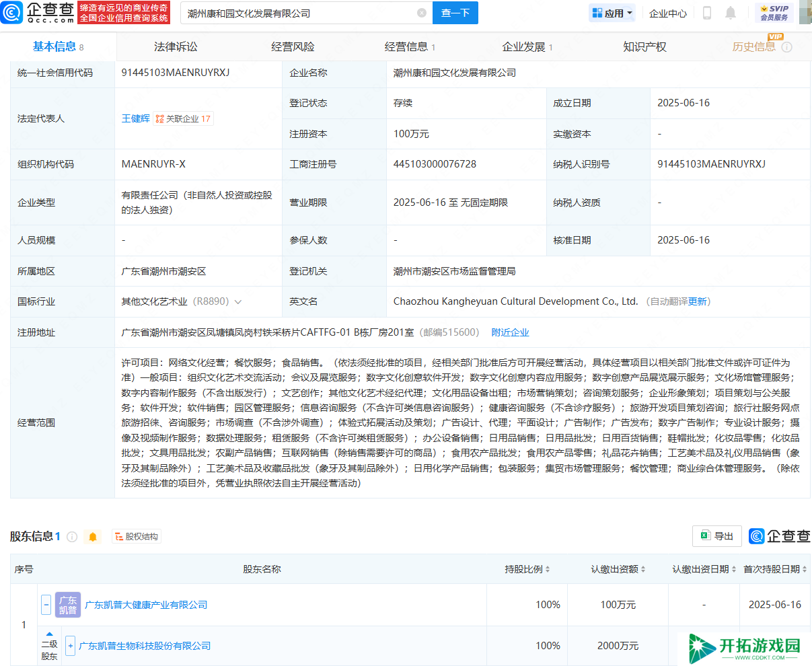Click info icon beside 股东信息
This screenshot has width=812, height=666.
72,537
